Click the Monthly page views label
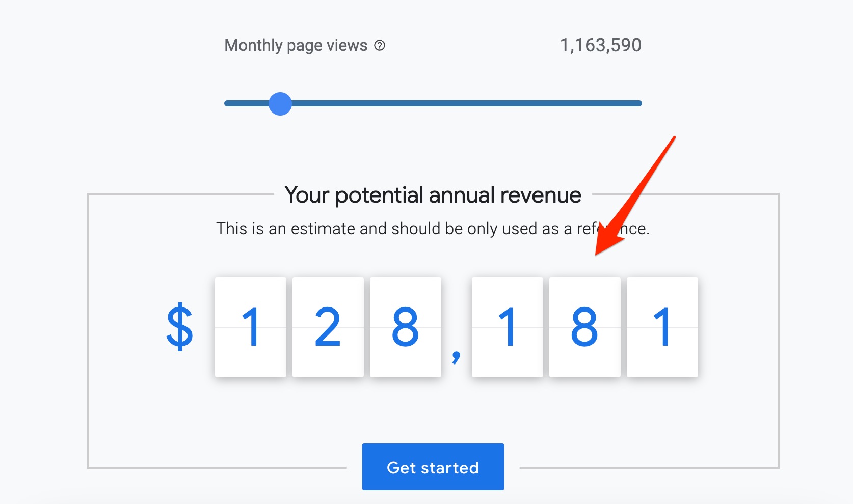This screenshot has width=853, height=504. (x=296, y=46)
